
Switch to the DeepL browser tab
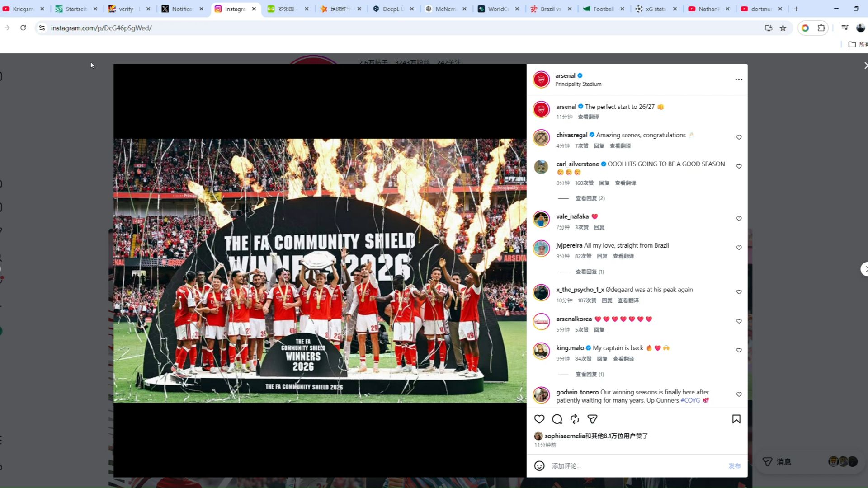tap(393, 9)
